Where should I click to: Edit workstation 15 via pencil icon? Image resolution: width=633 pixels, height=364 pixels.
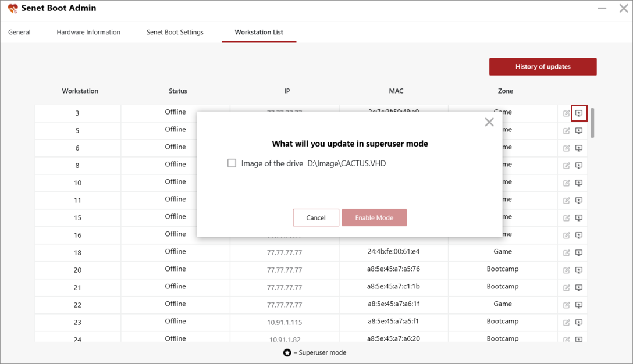[x=567, y=218]
